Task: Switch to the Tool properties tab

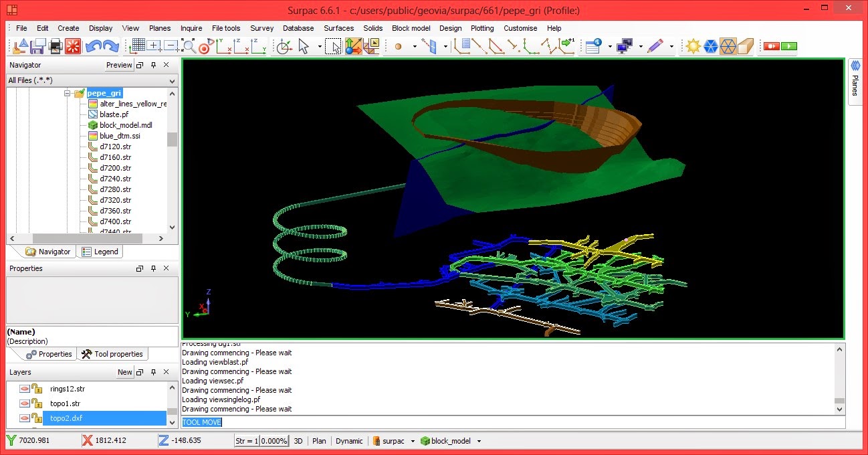Action: tap(112, 354)
